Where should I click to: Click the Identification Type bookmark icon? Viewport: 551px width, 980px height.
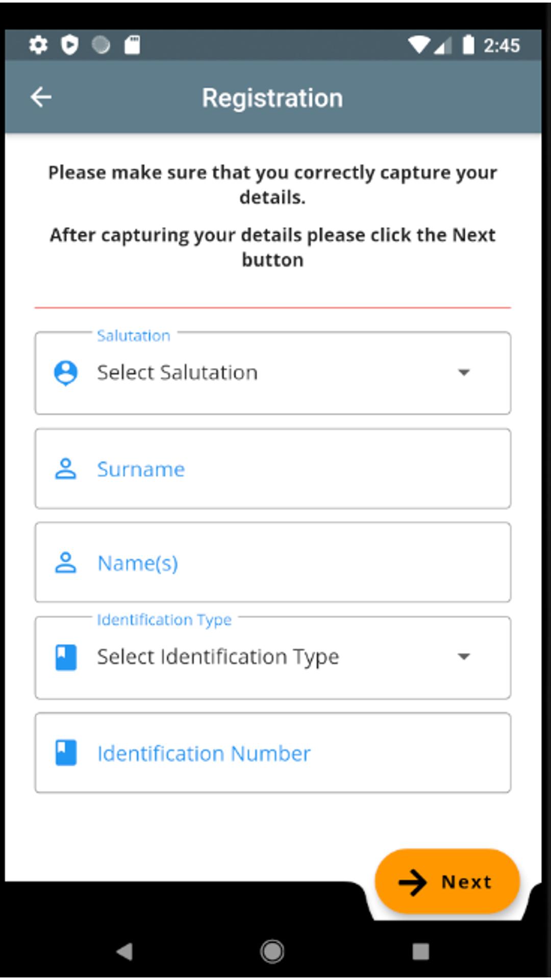click(66, 657)
